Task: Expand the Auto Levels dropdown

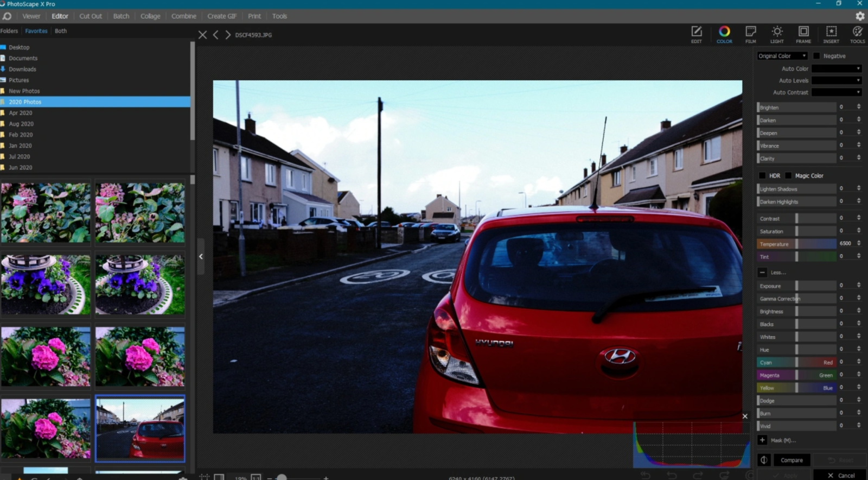Action: [837, 80]
